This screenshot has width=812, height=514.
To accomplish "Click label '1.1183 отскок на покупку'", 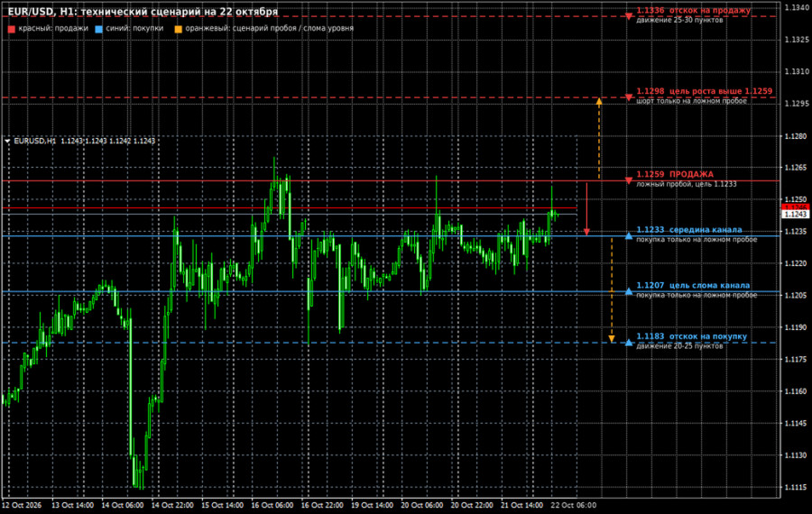I will click(x=691, y=336).
